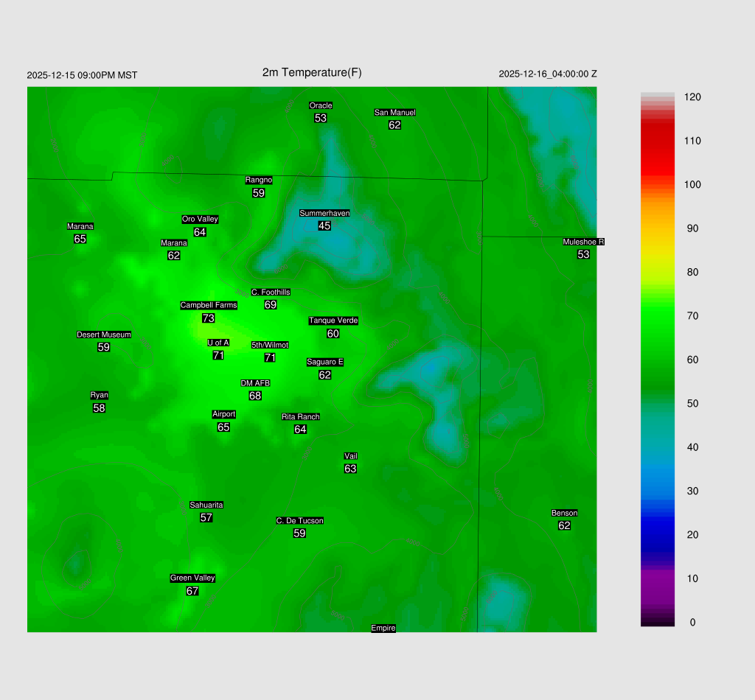Image resolution: width=755 pixels, height=700 pixels.
Task: Click the purple band of the temperature legend
Action: click(658, 582)
